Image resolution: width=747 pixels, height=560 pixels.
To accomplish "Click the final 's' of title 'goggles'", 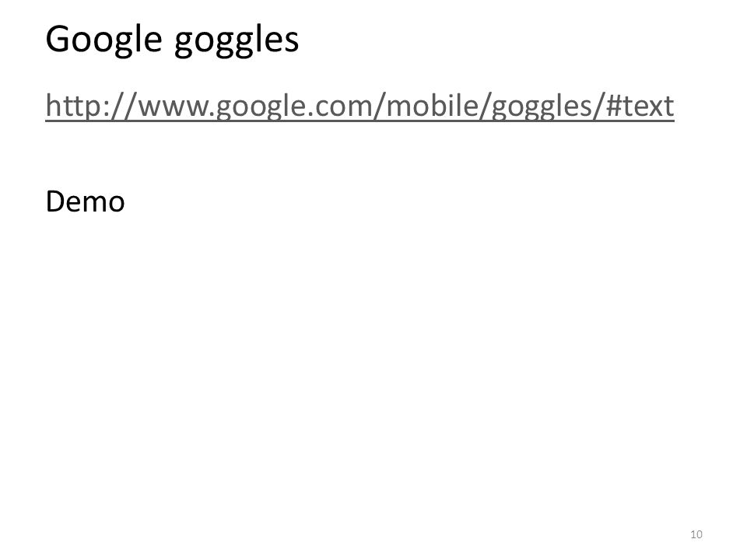I will 290,42.
